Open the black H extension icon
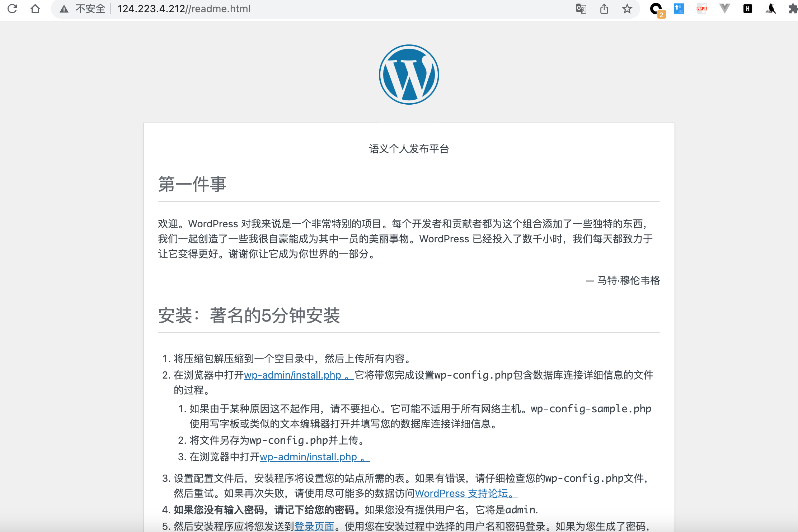 [x=748, y=9]
